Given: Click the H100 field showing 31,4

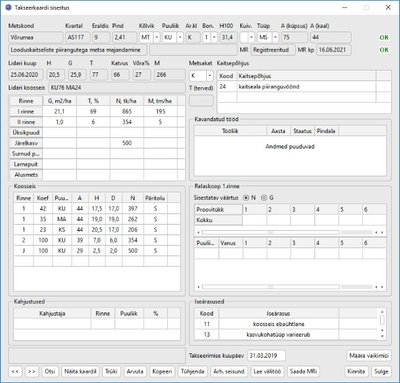Looking at the screenshot, I should pyautogui.click(x=228, y=37).
